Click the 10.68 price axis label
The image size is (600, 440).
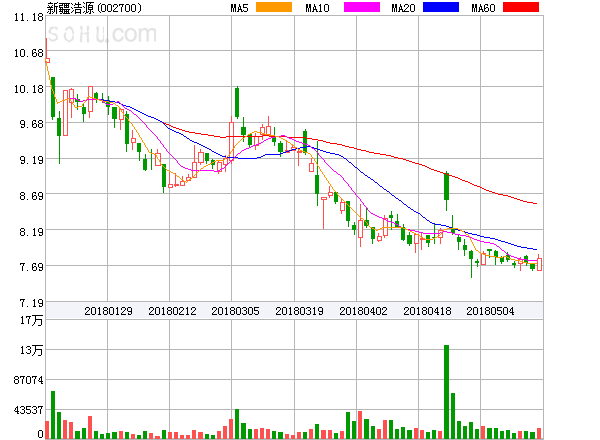point(29,53)
